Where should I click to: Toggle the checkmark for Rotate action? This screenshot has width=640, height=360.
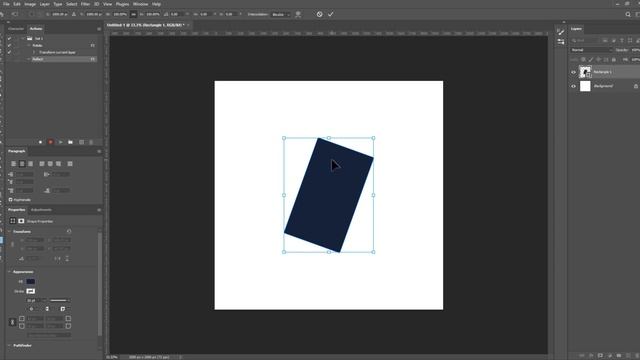pyautogui.click(x=9, y=45)
